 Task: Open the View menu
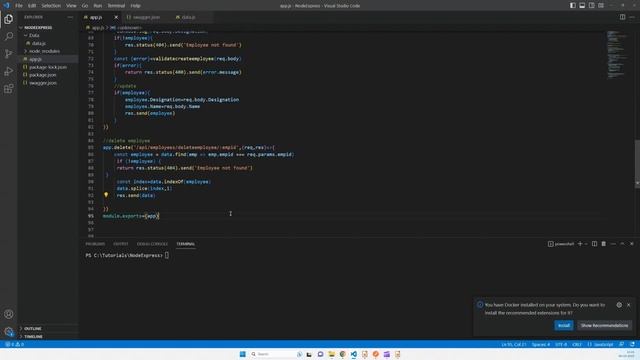click(71, 6)
